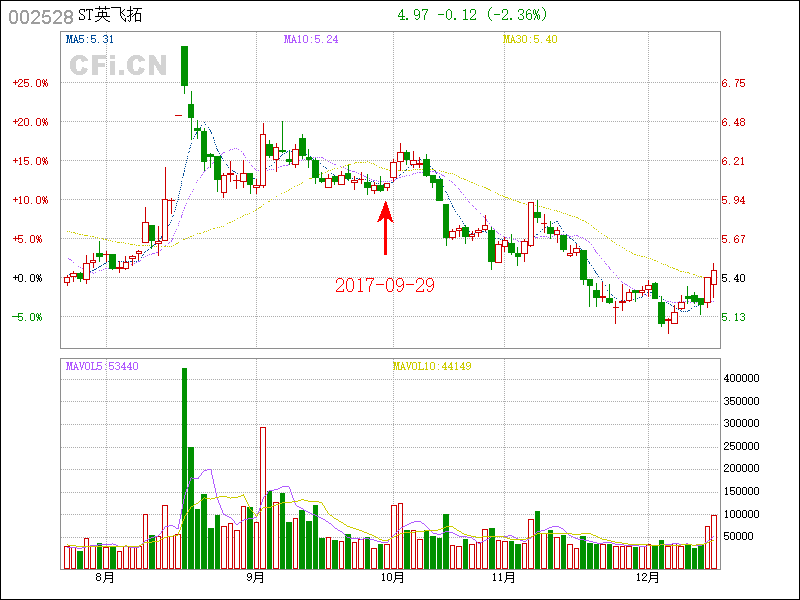Click the red arrow marker on chart
The image size is (800, 600).
pos(385,227)
